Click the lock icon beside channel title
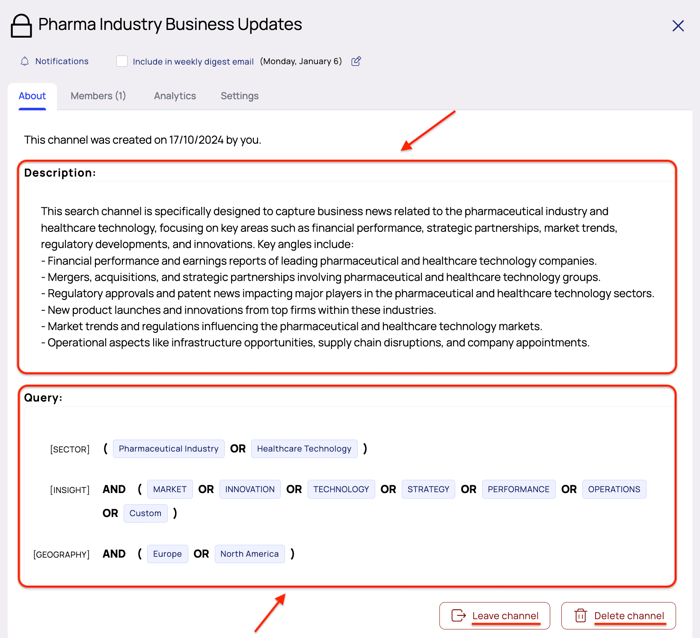700x638 pixels. 21,25
